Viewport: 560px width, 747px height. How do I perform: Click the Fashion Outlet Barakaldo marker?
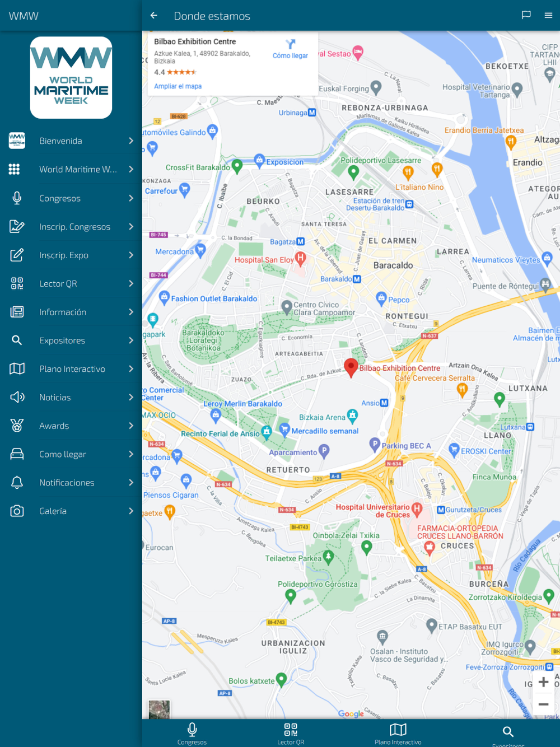tap(164, 297)
